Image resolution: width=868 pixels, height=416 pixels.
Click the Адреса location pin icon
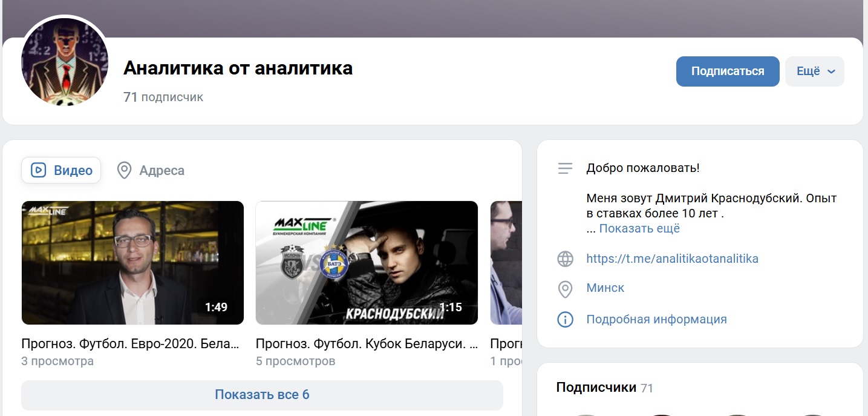[125, 170]
